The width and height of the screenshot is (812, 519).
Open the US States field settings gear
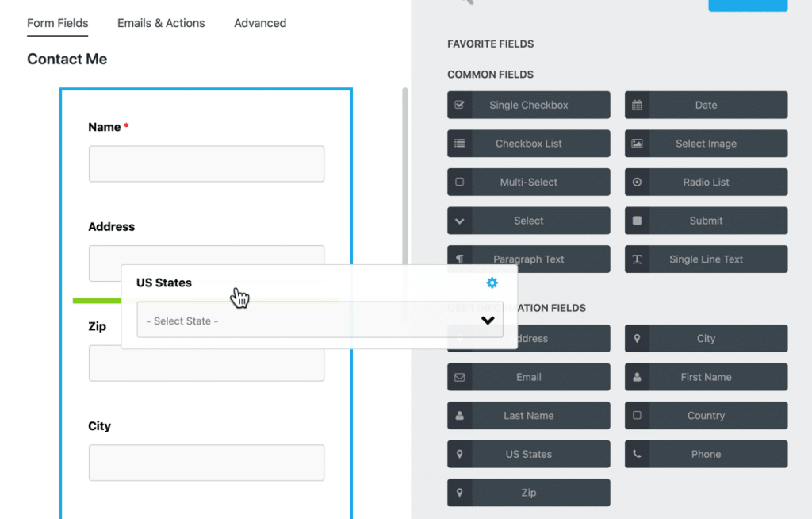(x=492, y=283)
